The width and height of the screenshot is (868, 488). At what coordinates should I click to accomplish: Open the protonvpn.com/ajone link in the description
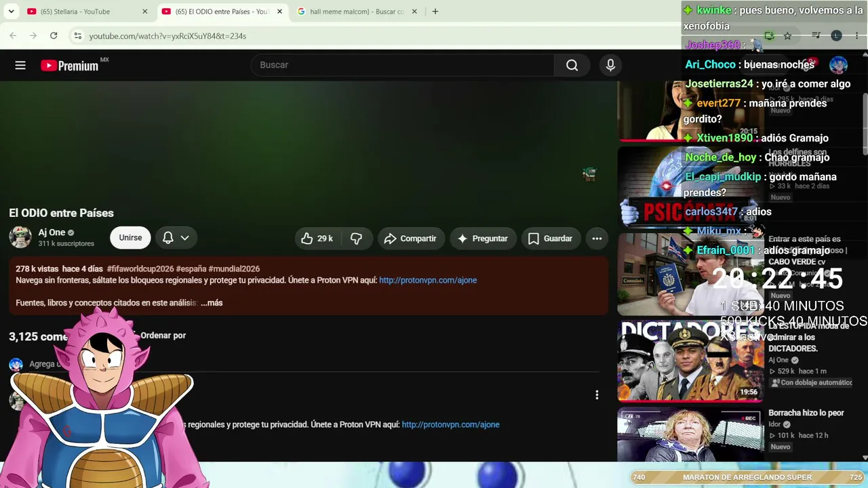[x=428, y=281]
